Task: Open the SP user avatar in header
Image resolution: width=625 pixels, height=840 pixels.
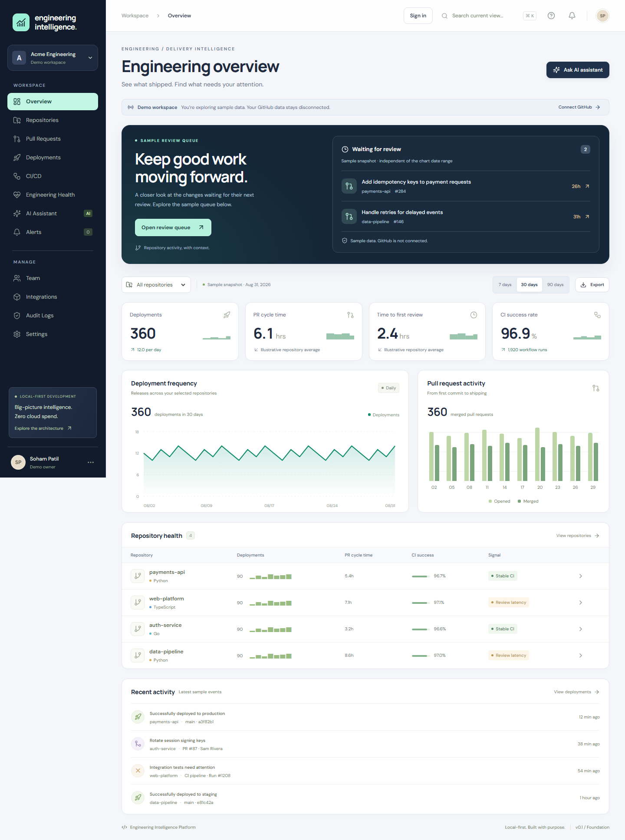Action: [x=602, y=16]
